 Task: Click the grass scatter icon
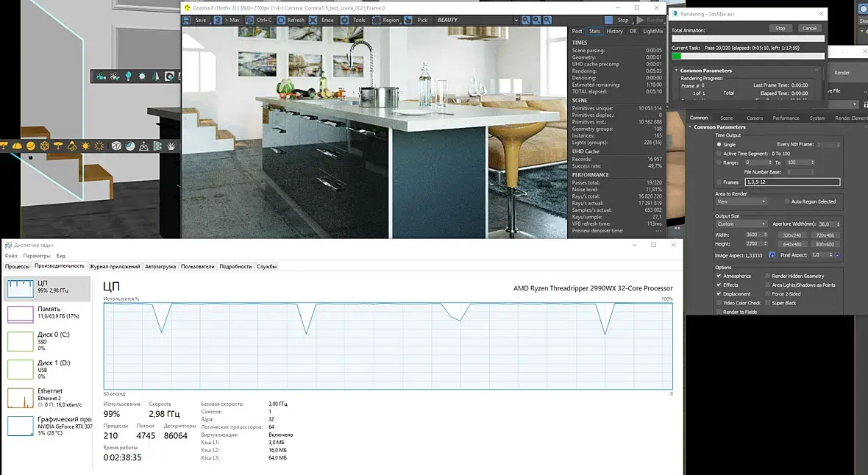point(171,146)
